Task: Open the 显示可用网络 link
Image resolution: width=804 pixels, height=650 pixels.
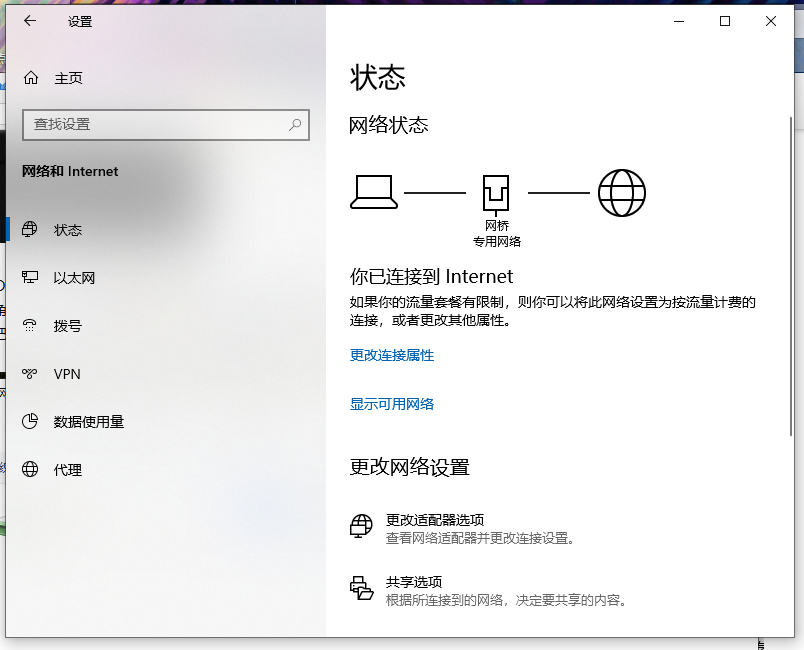Action: [392, 404]
